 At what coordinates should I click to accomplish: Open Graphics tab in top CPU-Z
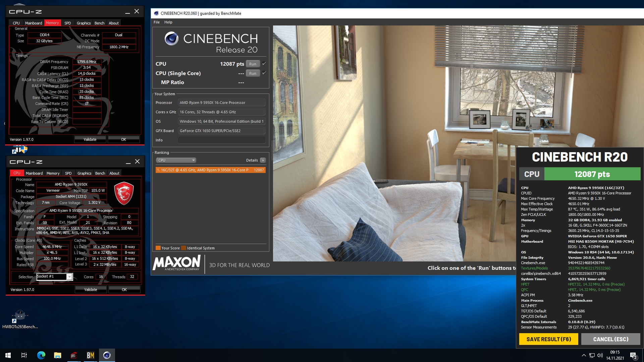coord(84,23)
